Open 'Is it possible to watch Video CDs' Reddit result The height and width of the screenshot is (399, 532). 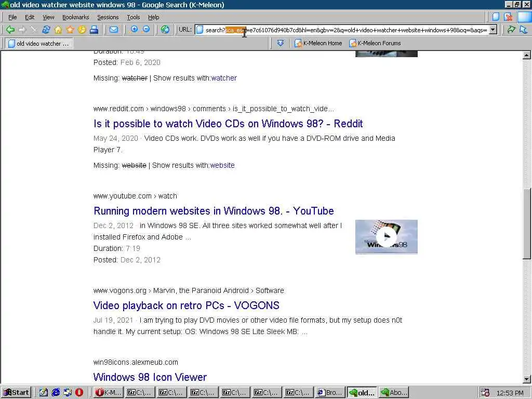(x=228, y=124)
